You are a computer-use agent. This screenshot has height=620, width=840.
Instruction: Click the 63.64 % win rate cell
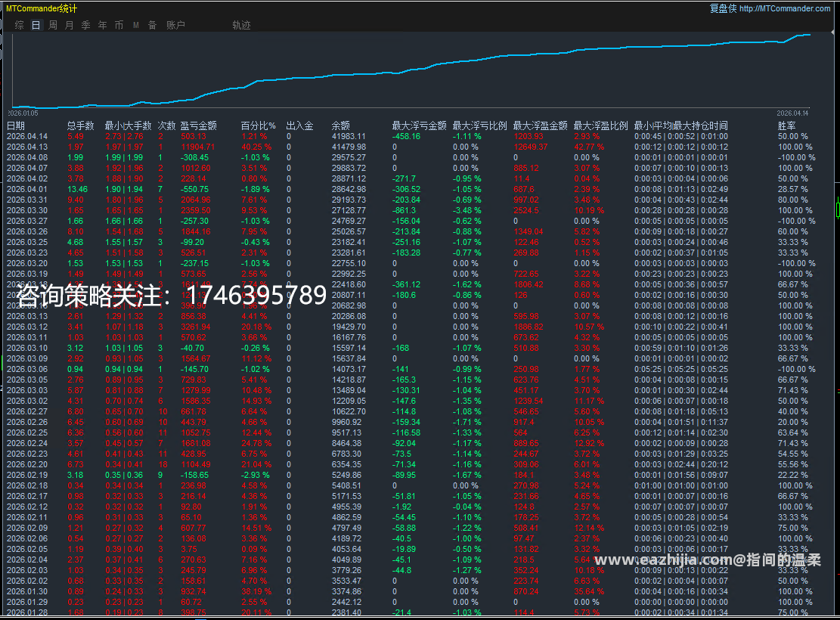point(793,433)
